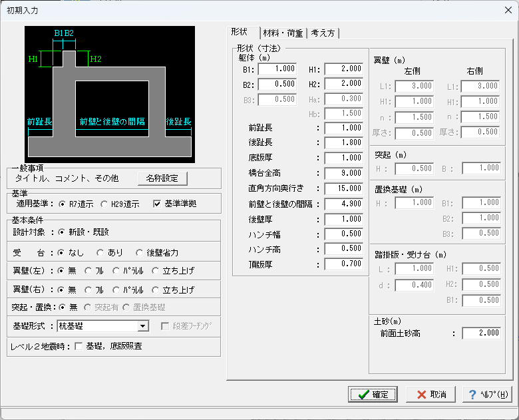Close the 初期入力 dialog window

[508, 10]
